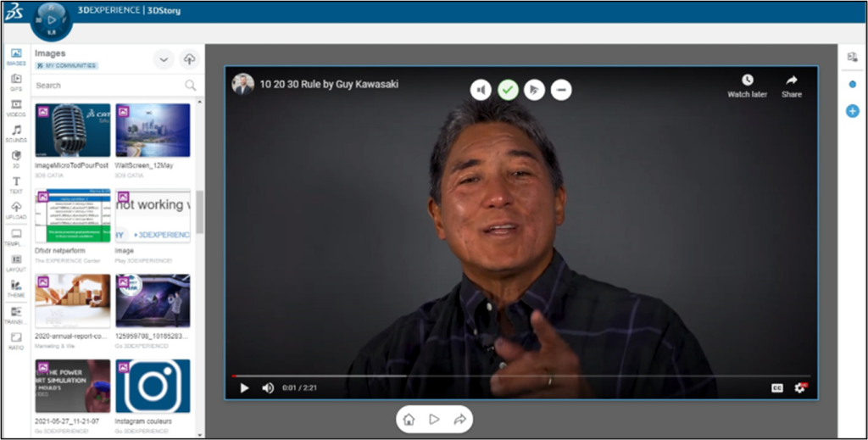This screenshot has width=868, height=440.
Task: Click the cloud upload icon in Images header
Action: coord(189,59)
